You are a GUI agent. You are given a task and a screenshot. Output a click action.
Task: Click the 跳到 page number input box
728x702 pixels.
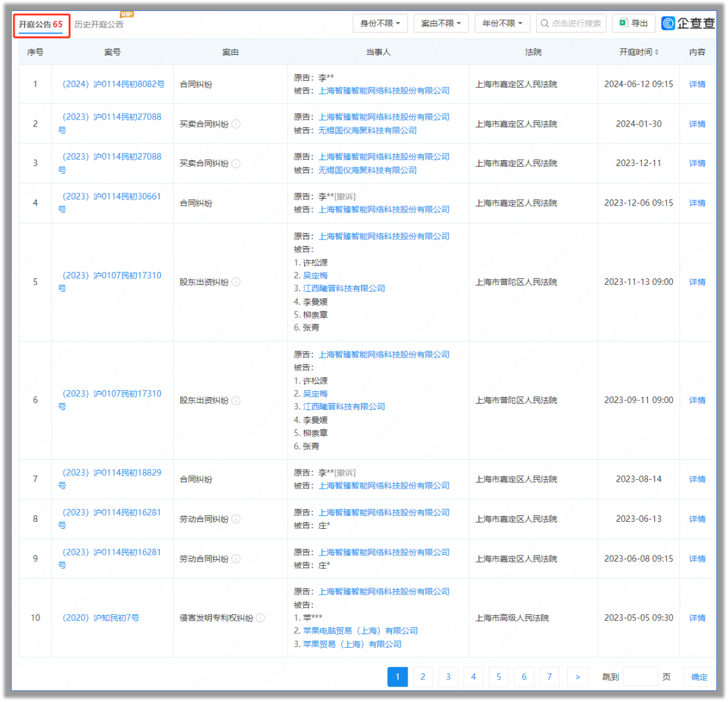point(640,677)
